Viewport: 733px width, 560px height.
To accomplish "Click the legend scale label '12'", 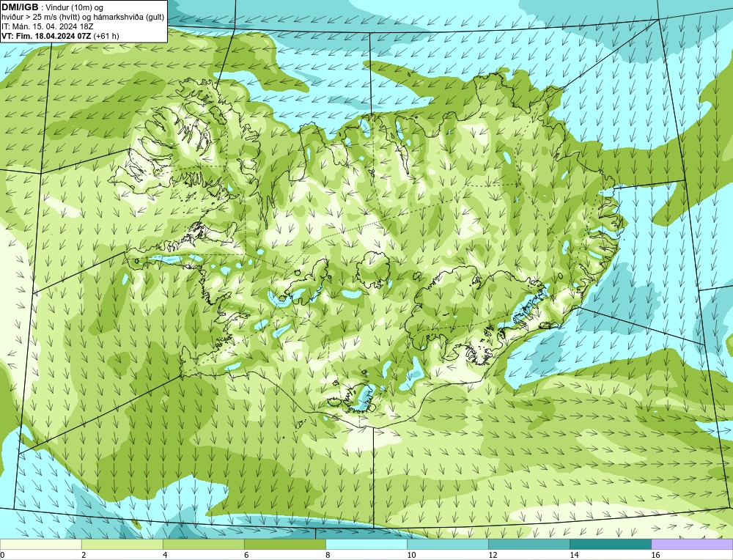I will coord(492,555).
